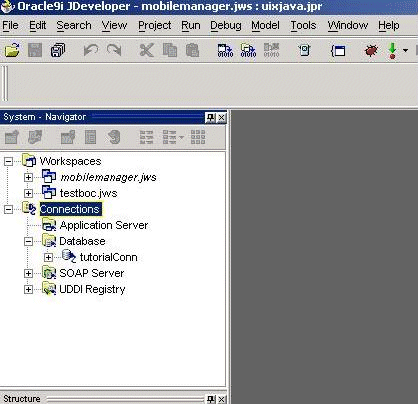This screenshot has height=404, width=418.
Task: Click the greyed-out binary compile icon
Action: tap(271, 51)
